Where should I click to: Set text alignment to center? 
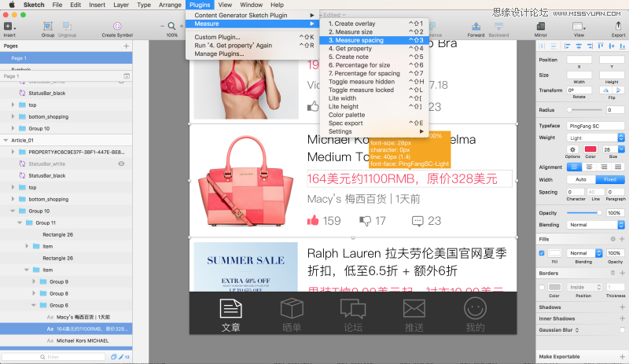tap(589, 167)
